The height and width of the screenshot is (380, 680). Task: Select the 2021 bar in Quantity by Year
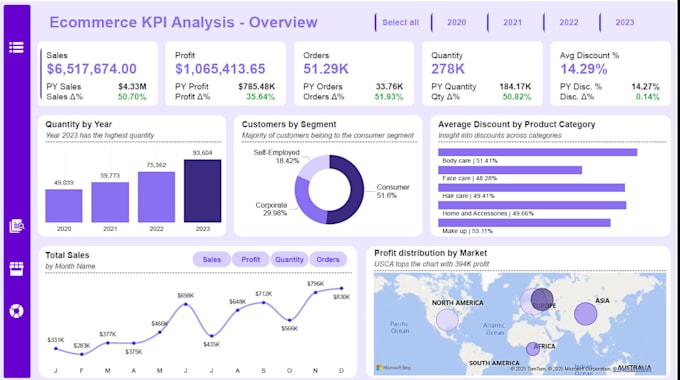click(110, 202)
